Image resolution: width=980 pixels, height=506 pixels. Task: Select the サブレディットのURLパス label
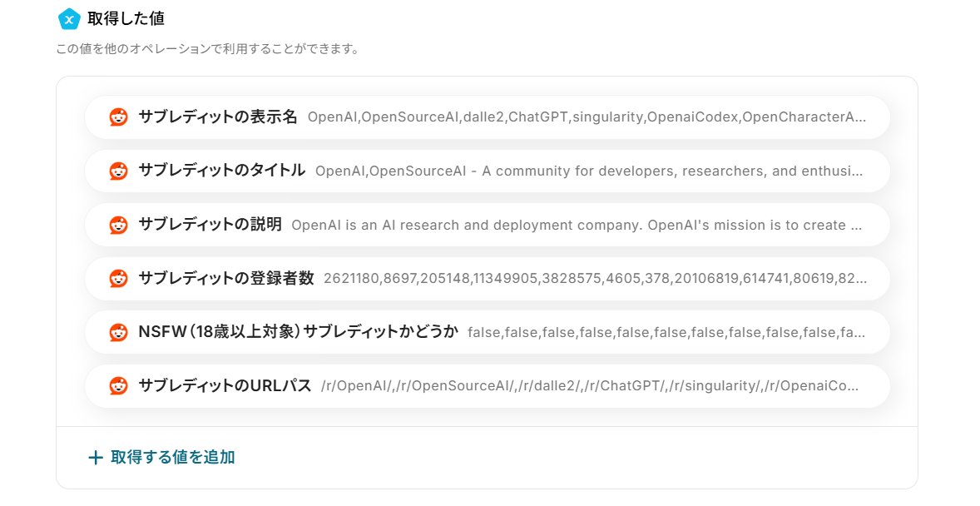pyautogui.click(x=225, y=386)
